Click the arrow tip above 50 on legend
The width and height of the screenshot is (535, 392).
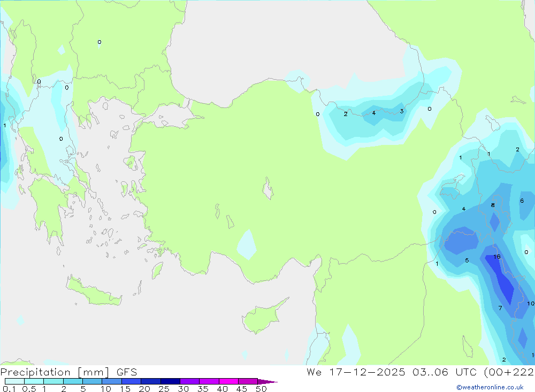(267, 381)
